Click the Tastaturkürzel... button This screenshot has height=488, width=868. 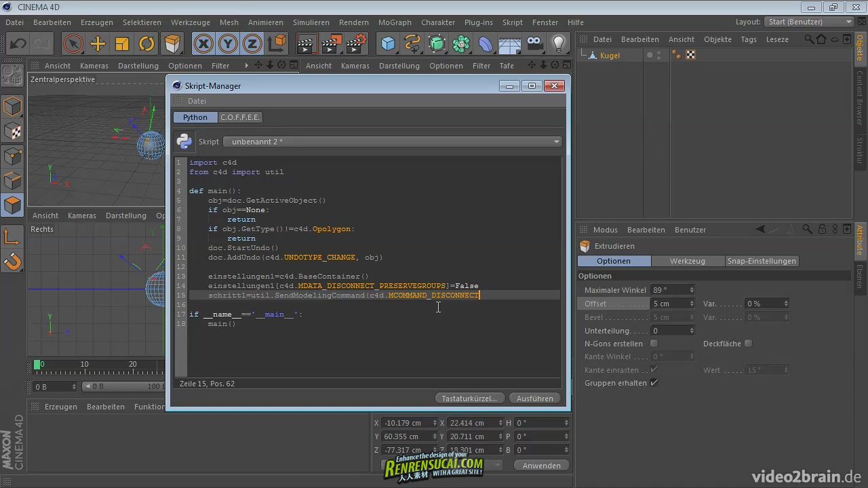point(469,398)
